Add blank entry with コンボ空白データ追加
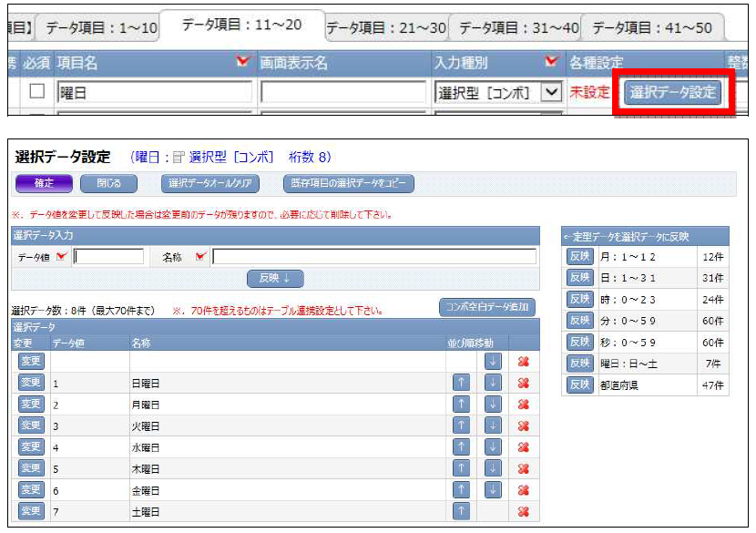The height and width of the screenshot is (533, 756). click(487, 307)
